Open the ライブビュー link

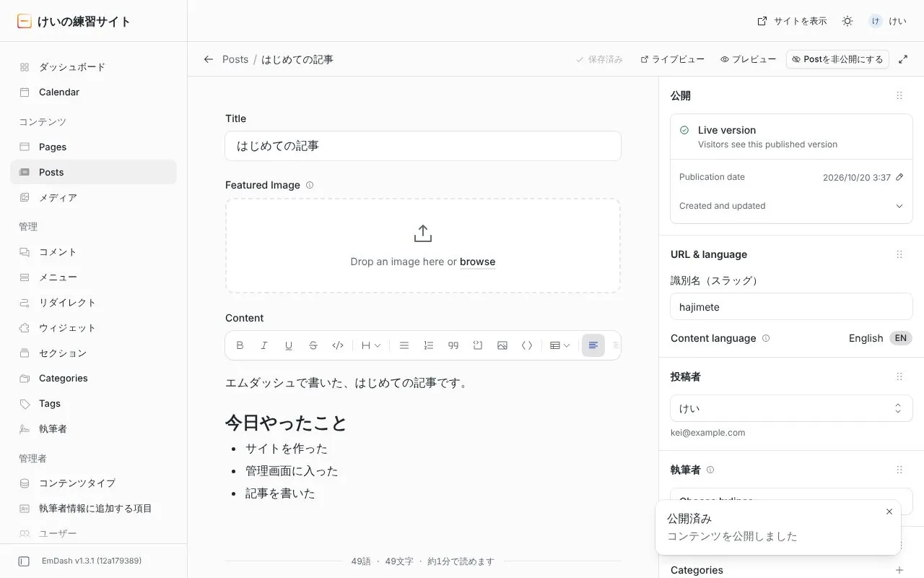click(672, 59)
